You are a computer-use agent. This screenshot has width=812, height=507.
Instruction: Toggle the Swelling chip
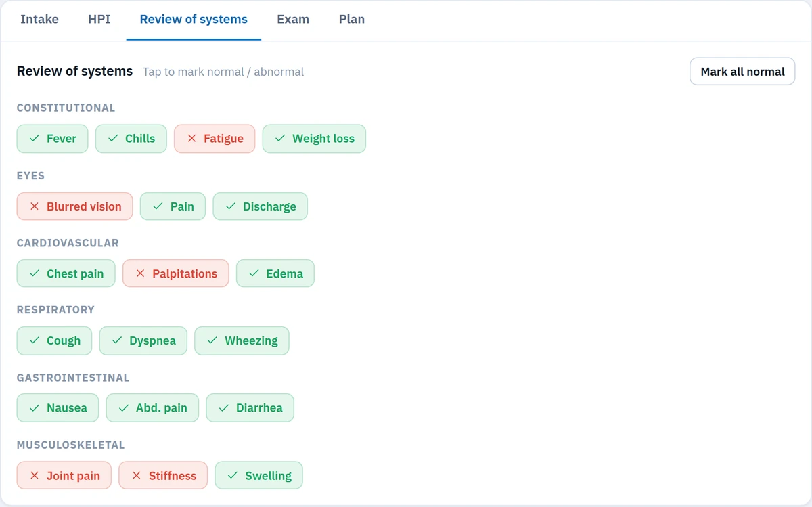pos(258,476)
